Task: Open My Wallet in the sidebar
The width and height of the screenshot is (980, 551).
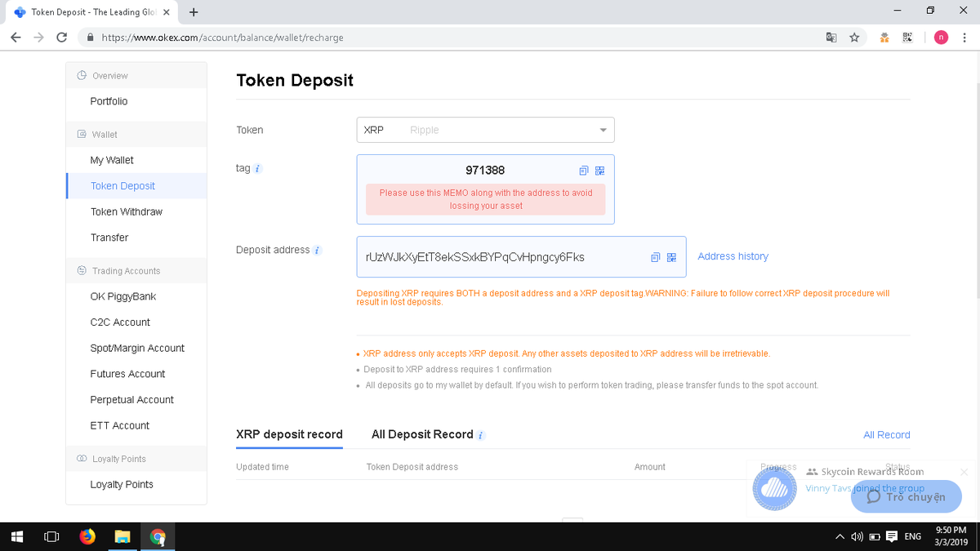Action: coord(112,160)
